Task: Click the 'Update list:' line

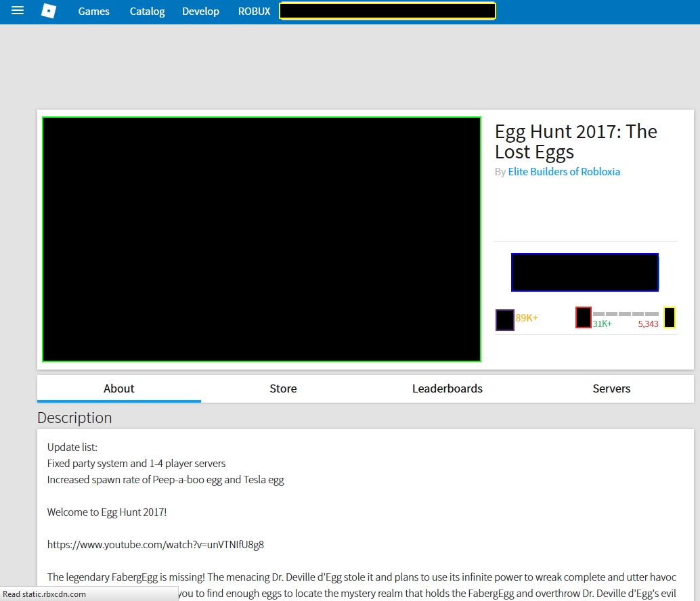Action: [x=72, y=447]
